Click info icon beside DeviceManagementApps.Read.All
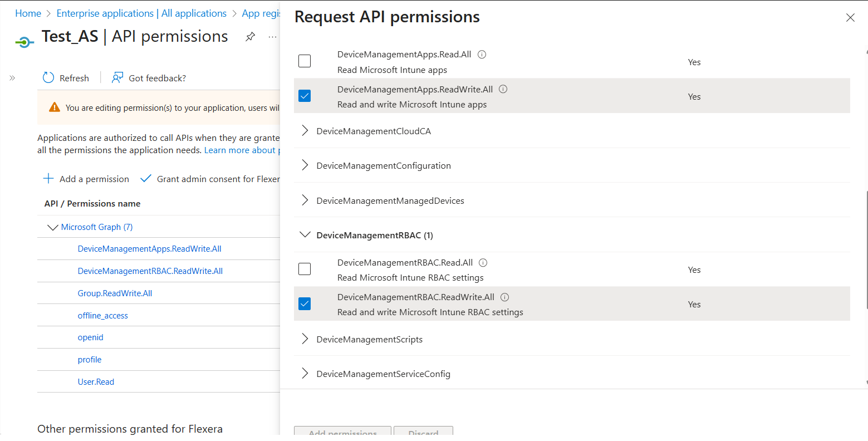This screenshot has width=868, height=441. (482, 55)
